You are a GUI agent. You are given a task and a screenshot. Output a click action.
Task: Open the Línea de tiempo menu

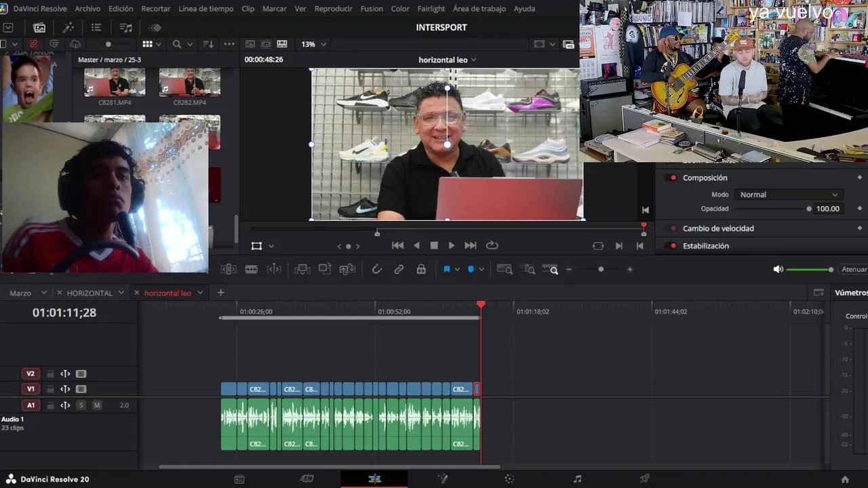click(x=206, y=9)
